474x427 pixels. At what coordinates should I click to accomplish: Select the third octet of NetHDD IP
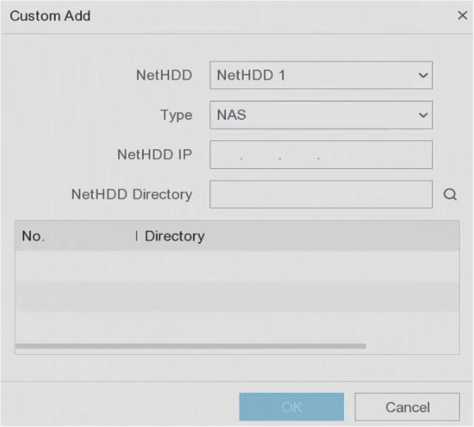tap(298, 155)
